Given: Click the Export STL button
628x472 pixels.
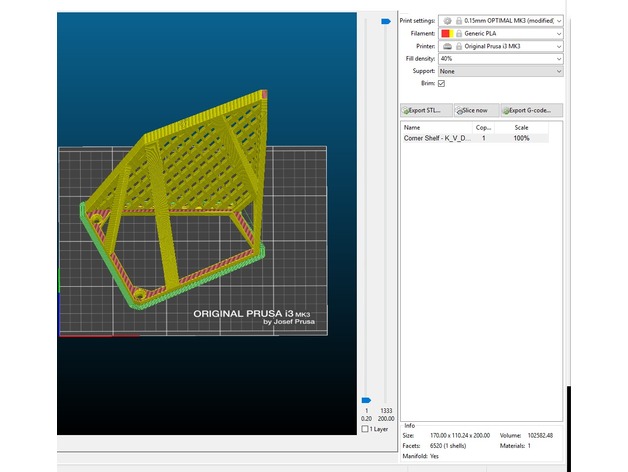Looking at the screenshot, I should 426,110.
